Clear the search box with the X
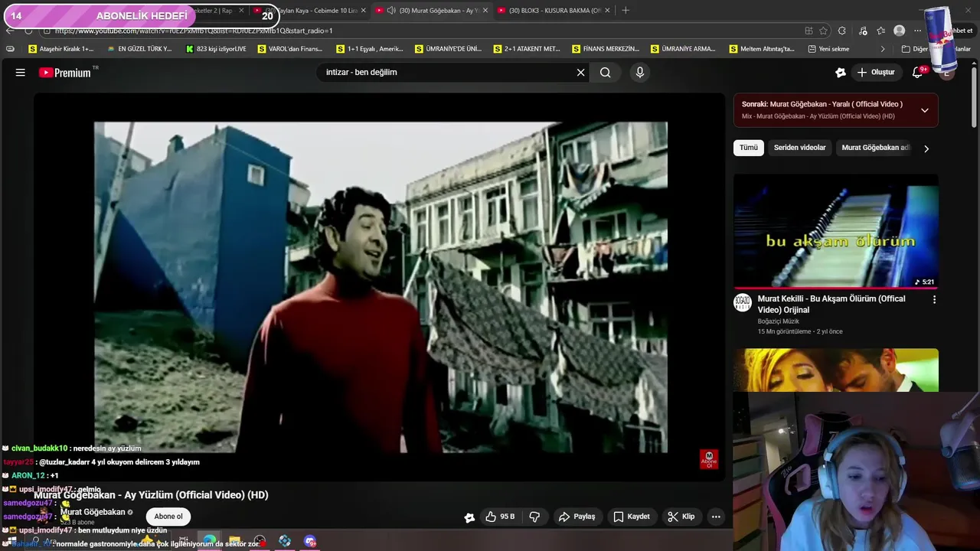The image size is (980, 551). (580, 73)
